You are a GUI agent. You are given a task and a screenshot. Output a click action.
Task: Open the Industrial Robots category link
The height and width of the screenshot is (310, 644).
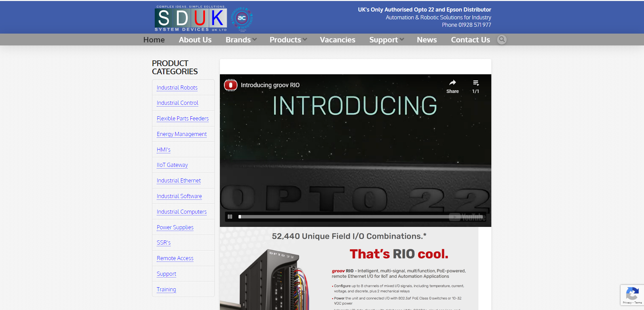177,88
